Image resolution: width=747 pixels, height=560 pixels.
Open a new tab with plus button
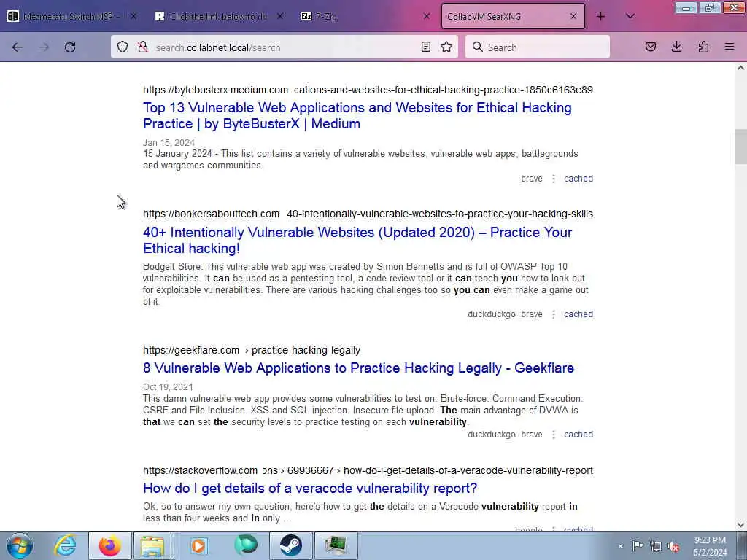click(601, 17)
